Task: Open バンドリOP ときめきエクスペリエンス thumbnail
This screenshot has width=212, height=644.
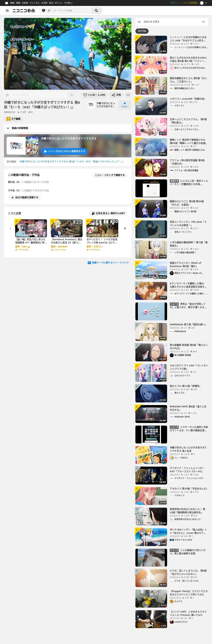Action: (151, 619)
